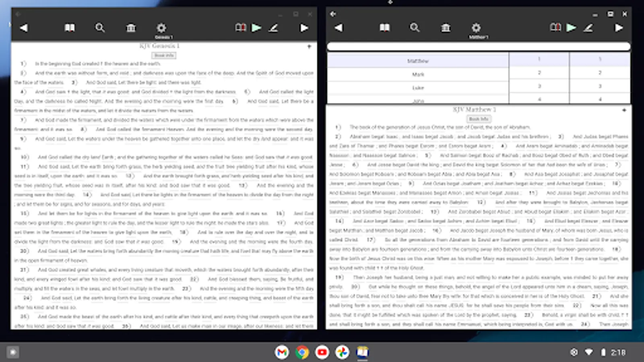Select Luke in the book list
This screenshot has width=644, height=362.
[x=418, y=88]
